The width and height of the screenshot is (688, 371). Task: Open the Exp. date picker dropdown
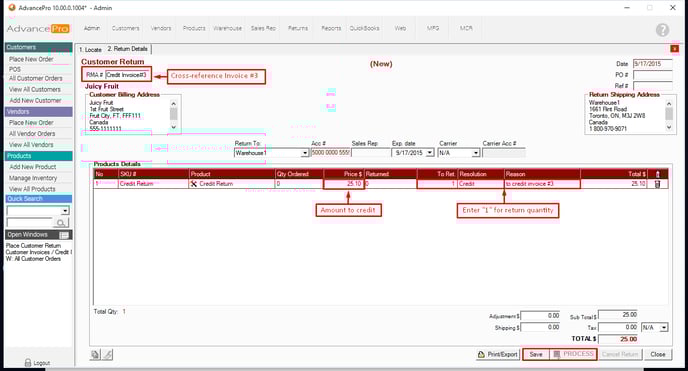coord(430,153)
